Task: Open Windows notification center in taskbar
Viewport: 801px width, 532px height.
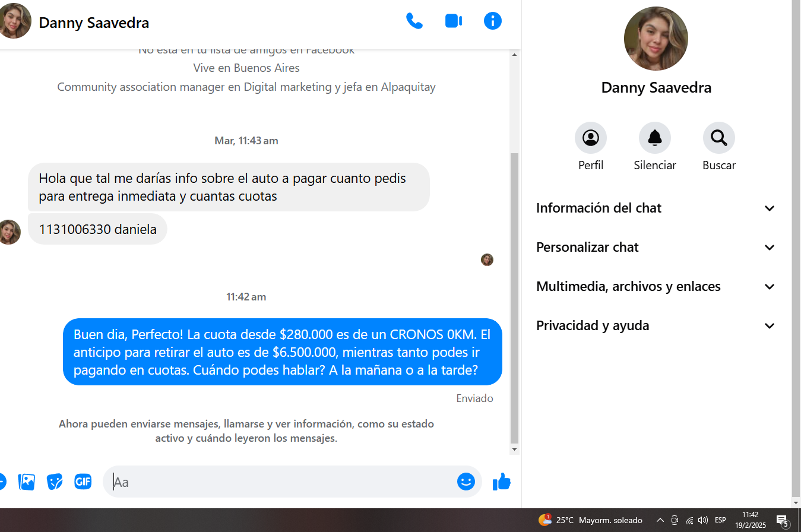Action: [x=783, y=521]
